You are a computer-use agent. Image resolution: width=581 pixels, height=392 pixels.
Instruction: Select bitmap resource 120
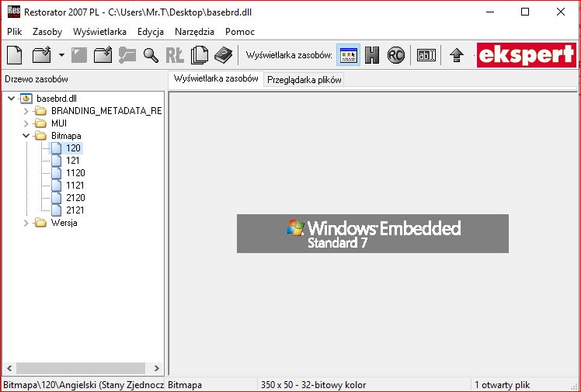click(x=73, y=148)
